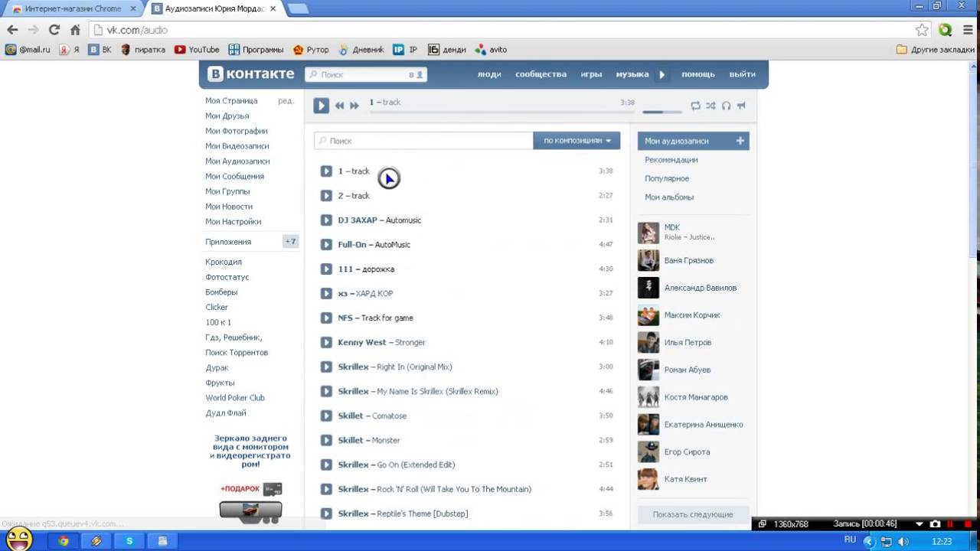The width and height of the screenshot is (980, 551).
Task: Go to Мои Друзья in left sidebar
Action: pyautogui.click(x=227, y=116)
